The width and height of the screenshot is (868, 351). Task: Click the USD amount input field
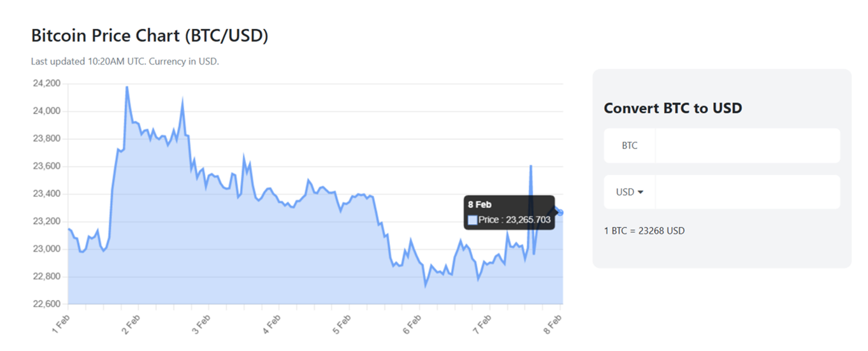point(748,192)
